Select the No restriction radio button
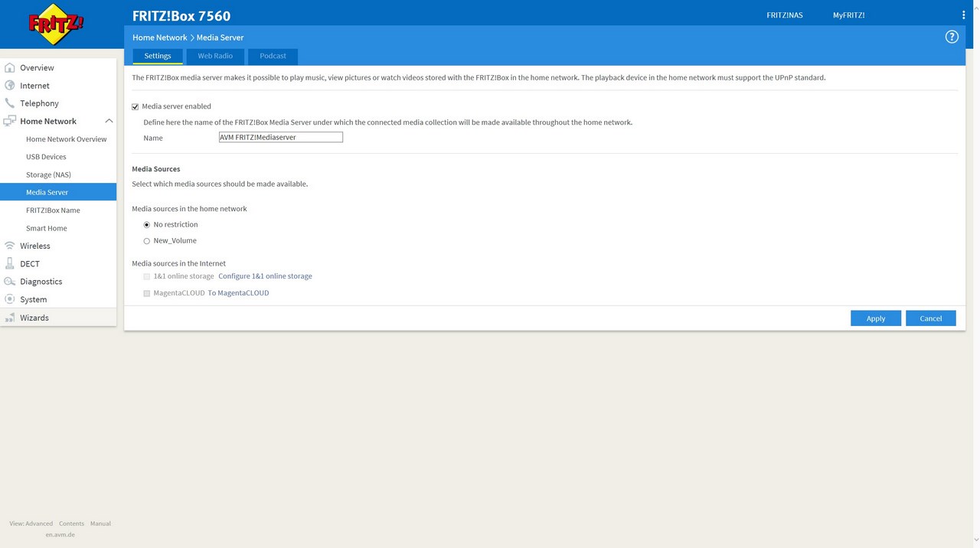The width and height of the screenshot is (980, 548). [147, 225]
